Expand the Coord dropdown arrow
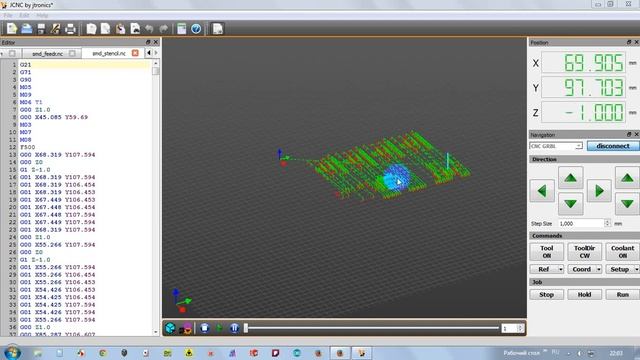 (599, 269)
